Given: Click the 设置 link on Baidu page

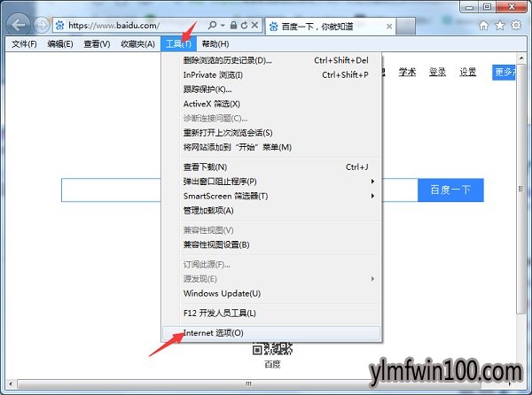Looking at the screenshot, I should click(468, 72).
